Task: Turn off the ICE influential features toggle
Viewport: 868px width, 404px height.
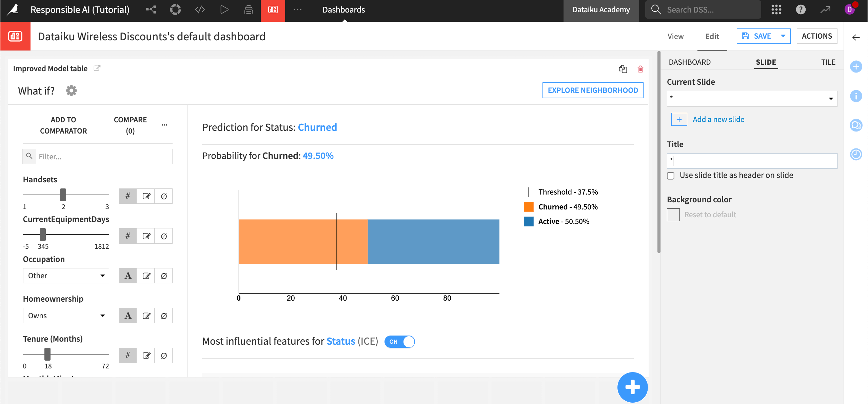Action: 399,342
